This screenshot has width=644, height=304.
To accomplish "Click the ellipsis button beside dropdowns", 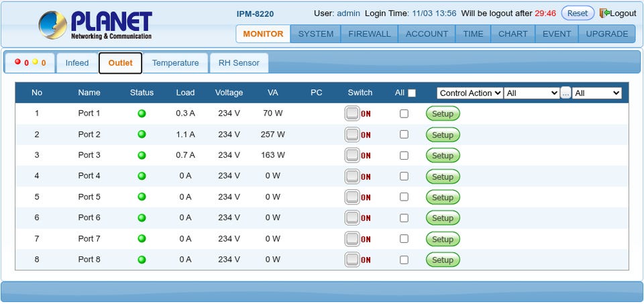I will [566, 93].
